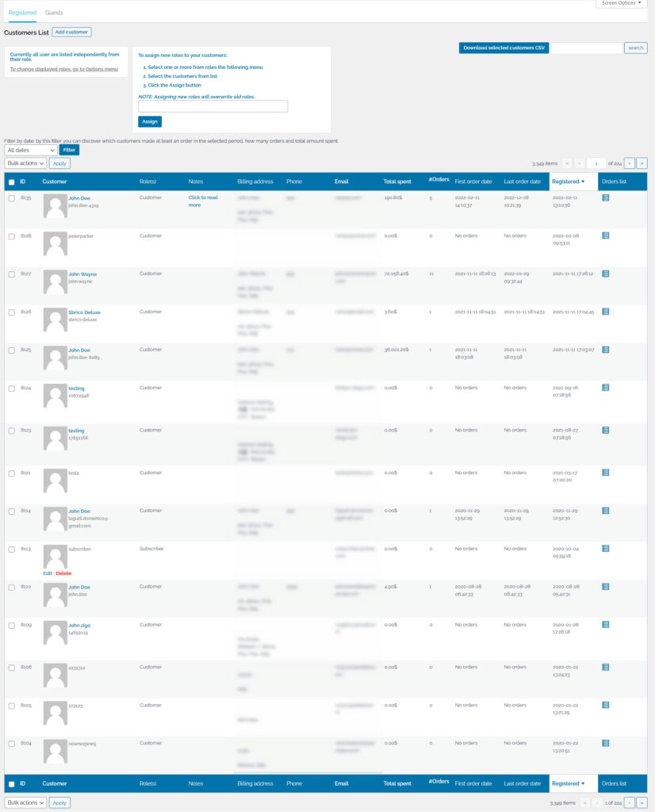Expand Screen Options panel

click(622, 3)
